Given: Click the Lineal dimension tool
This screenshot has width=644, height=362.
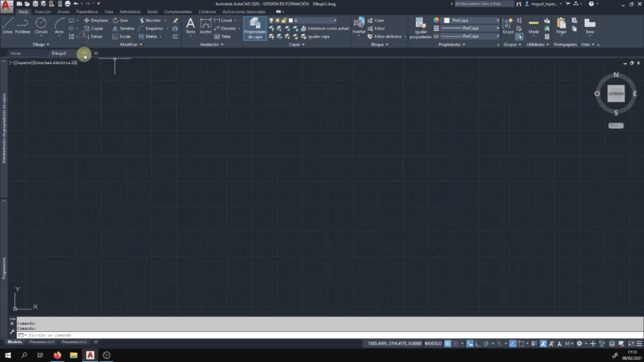Looking at the screenshot, I should [x=223, y=20].
